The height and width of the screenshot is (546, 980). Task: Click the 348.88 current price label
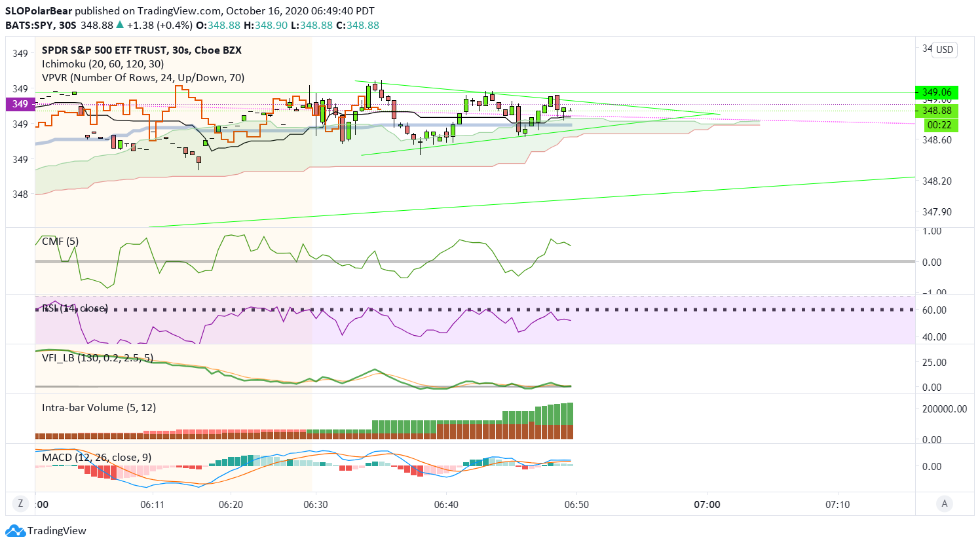click(x=937, y=111)
